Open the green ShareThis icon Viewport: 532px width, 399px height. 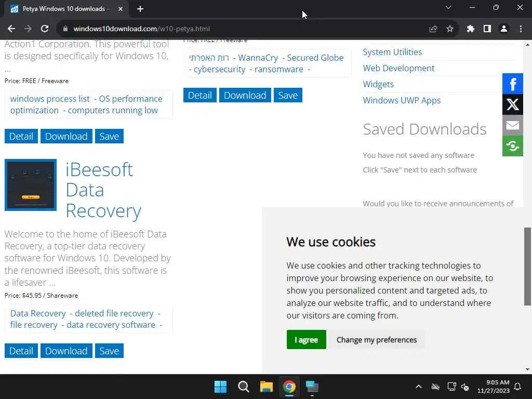pyautogui.click(x=513, y=146)
